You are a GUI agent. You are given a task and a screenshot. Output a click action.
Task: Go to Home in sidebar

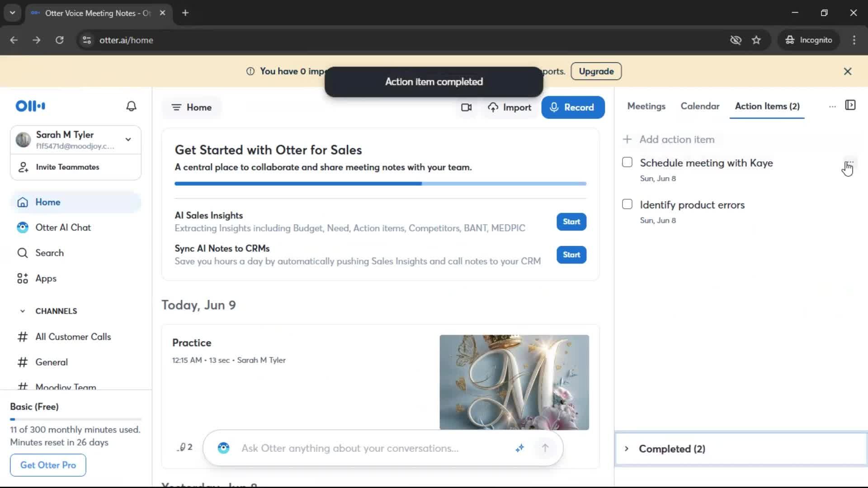(75, 202)
